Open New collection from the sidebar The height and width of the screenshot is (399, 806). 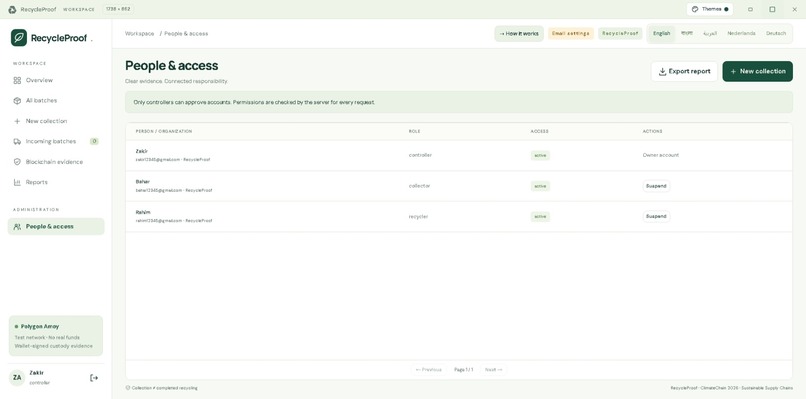(56, 121)
